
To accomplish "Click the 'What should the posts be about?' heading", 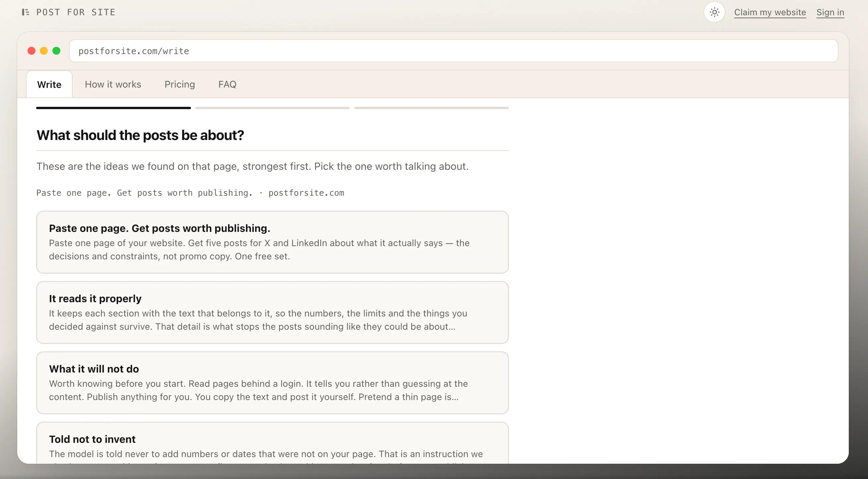I will point(140,135).
